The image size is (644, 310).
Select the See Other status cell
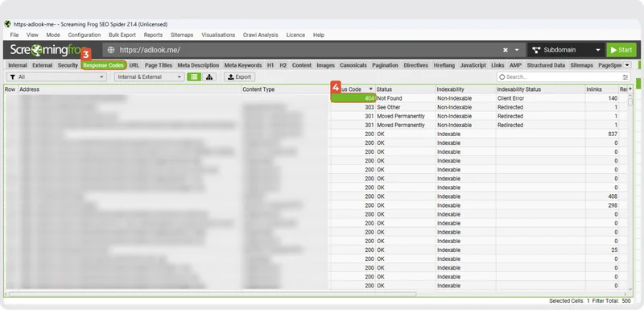(x=406, y=107)
